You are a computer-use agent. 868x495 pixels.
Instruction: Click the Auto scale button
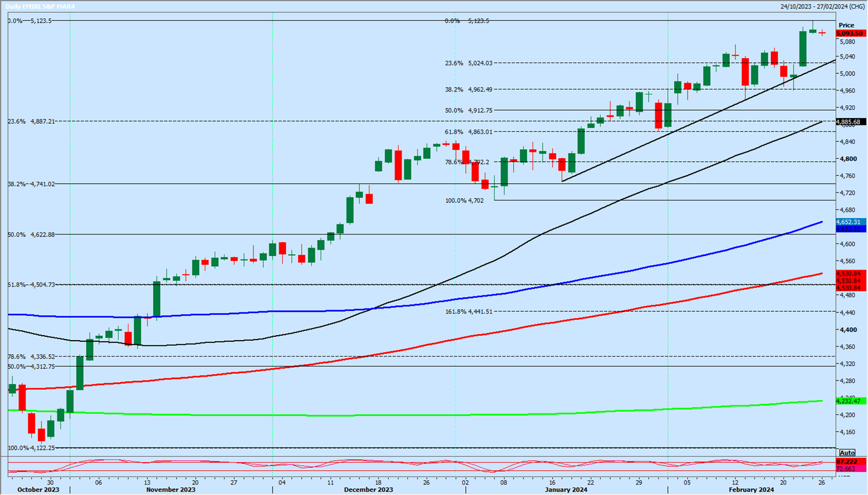[x=847, y=453]
